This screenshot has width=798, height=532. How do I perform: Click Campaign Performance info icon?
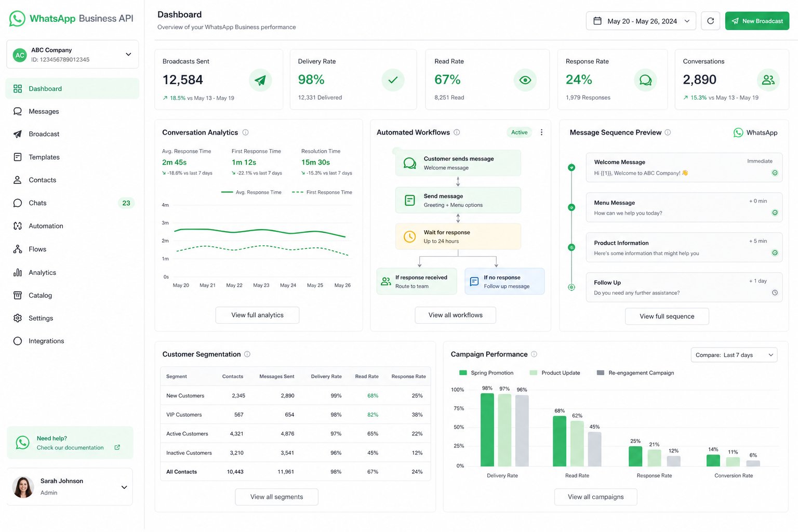point(534,354)
